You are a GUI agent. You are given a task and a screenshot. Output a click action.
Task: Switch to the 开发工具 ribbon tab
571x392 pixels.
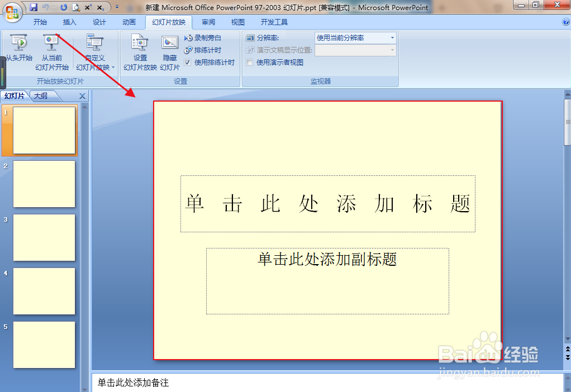(274, 22)
